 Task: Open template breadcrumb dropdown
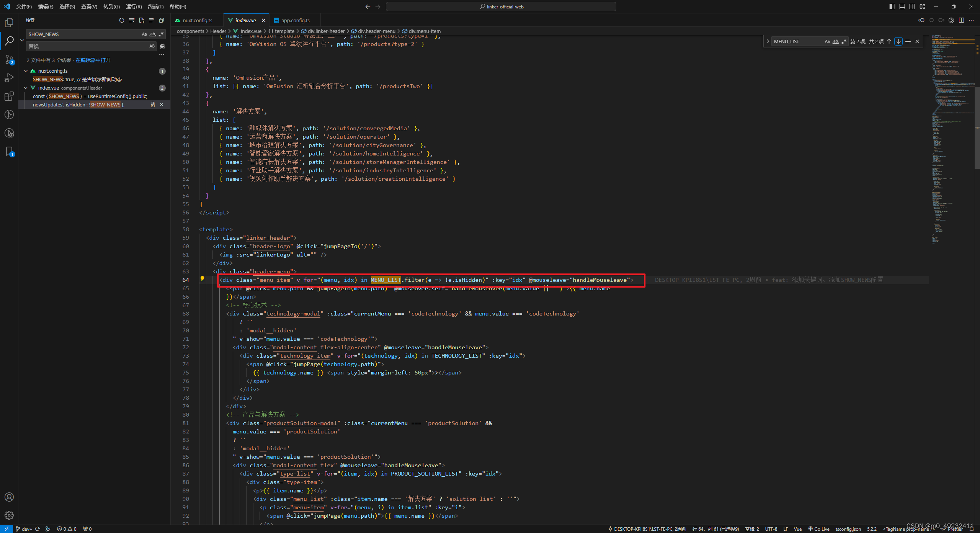[281, 31]
